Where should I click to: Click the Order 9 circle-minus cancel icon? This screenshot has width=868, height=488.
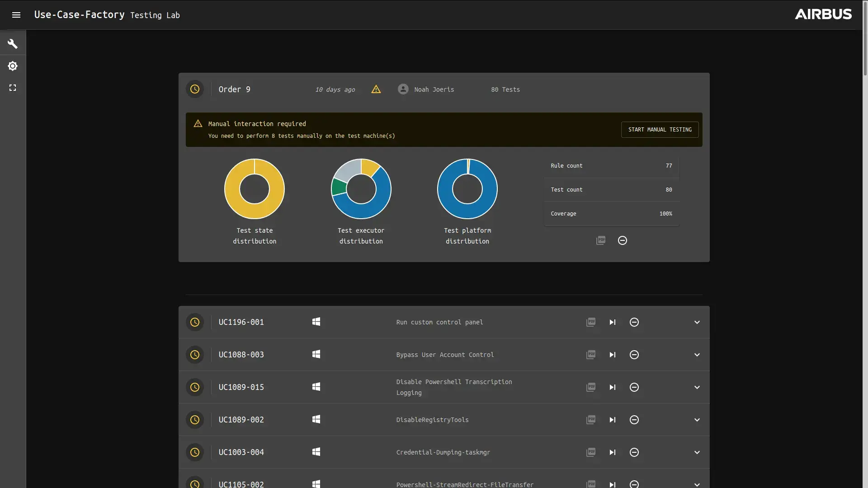point(623,240)
